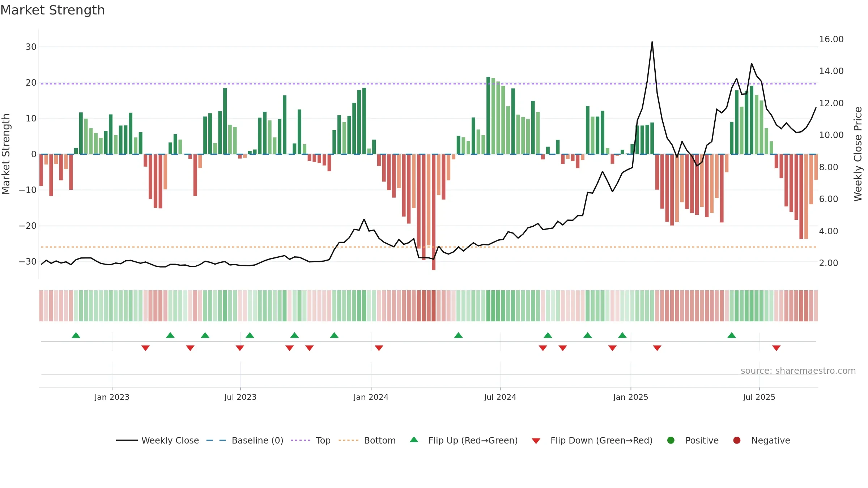The width and height of the screenshot is (868, 488).
Task: Click the 16.00 right-axis price label
Action: pos(831,39)
